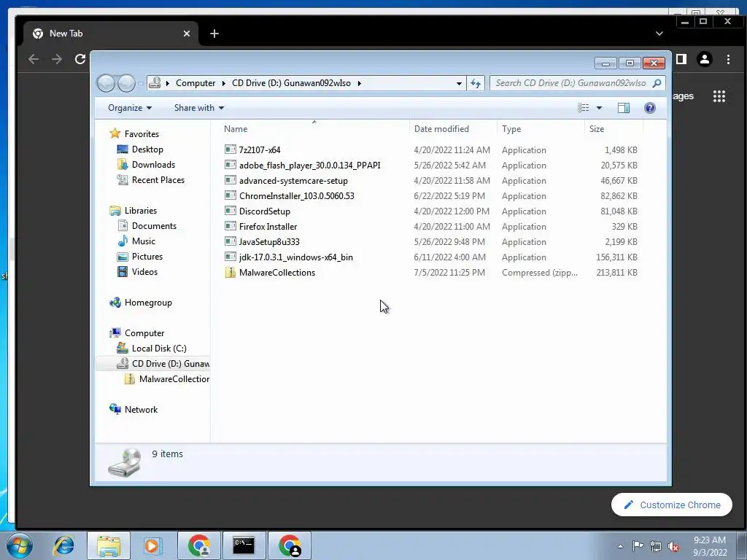747x560 pixels.
Task: Open MalwareCollections under CD Drive in tree
Action: [174, 379]
